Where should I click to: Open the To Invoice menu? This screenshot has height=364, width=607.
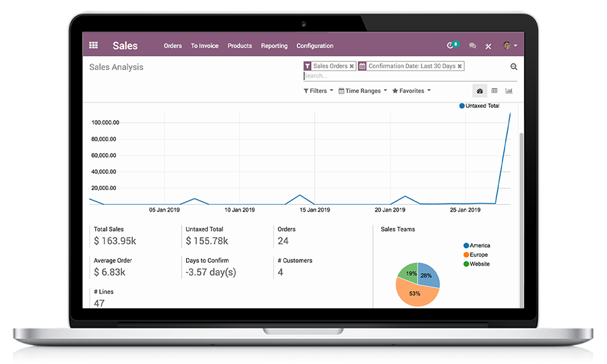tap(204, 46)
